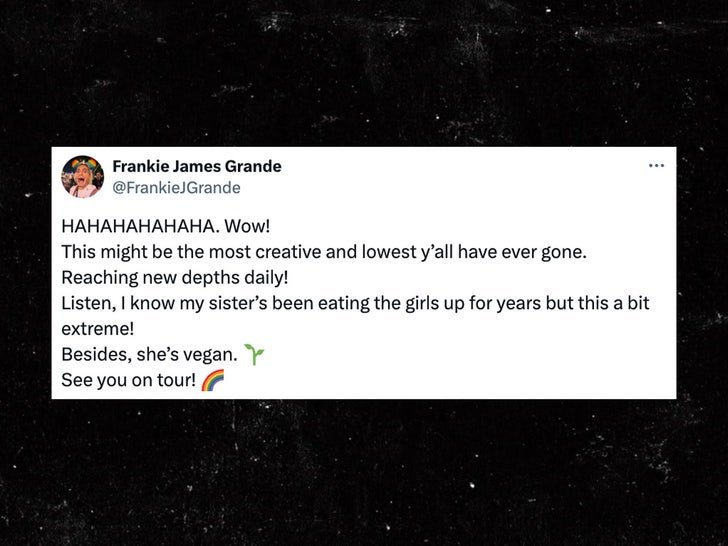Click the word tour! before the rainbow
Screen dimensions: 728x546
click(176, 380)
